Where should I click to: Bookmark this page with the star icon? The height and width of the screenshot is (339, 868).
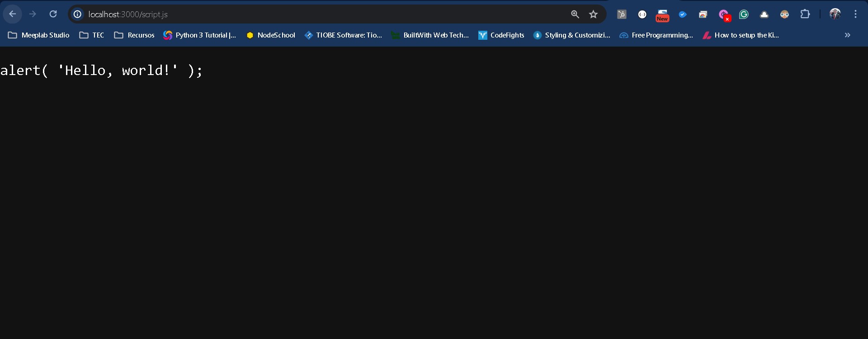(x=594, y=14)
